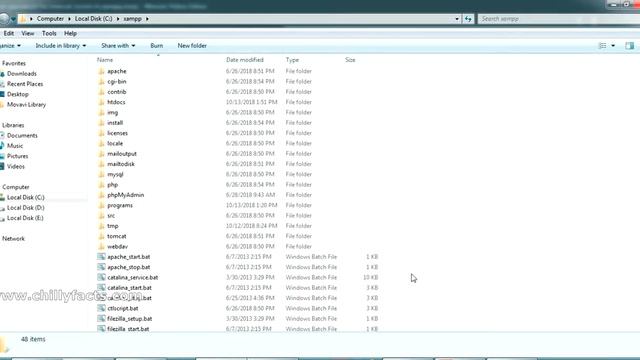This screenshot has width=640, height=360.
Task: Select the phpMyAdmin folder icon
Action: 102,195
